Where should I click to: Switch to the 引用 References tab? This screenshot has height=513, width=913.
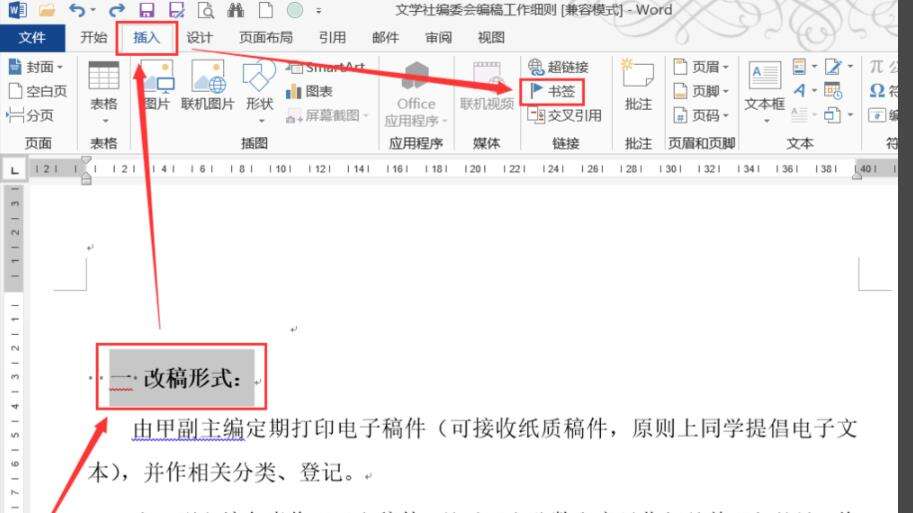[x=332, y=38]
